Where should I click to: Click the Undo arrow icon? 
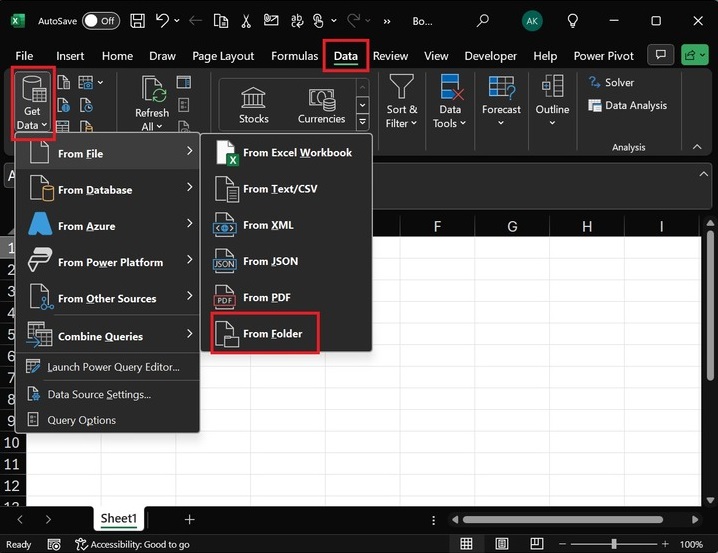pos(163,20)
